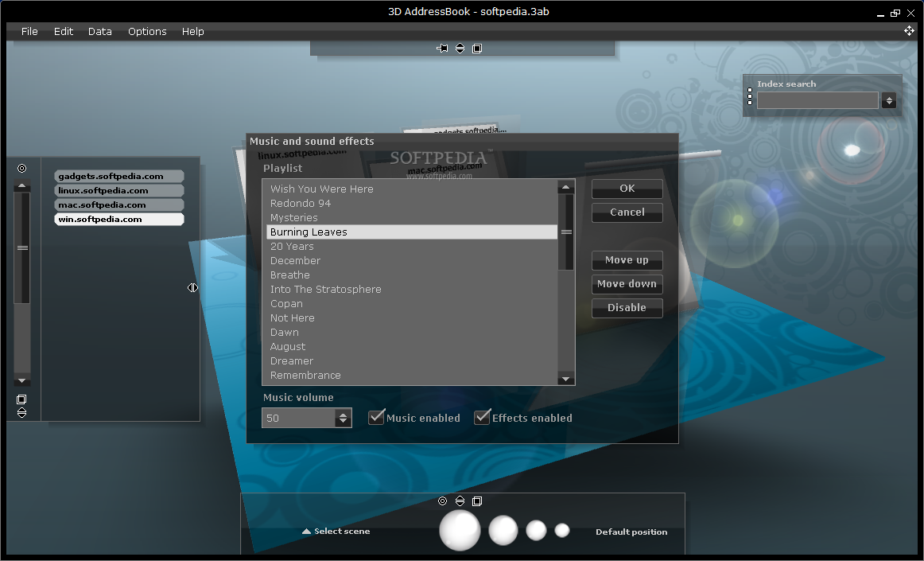Click playlist scrollbar up arrow
The height and width of the screenshot is (561, 924).
point(565,187)
